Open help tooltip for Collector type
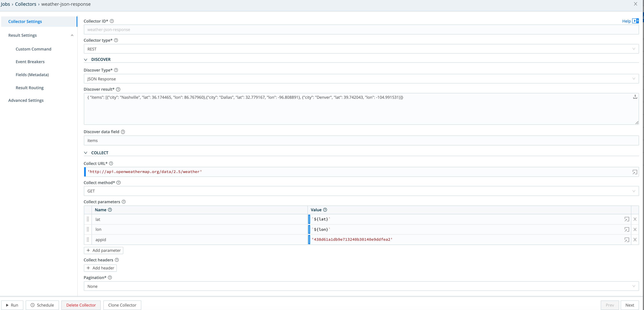 click(x=116, y=40)
